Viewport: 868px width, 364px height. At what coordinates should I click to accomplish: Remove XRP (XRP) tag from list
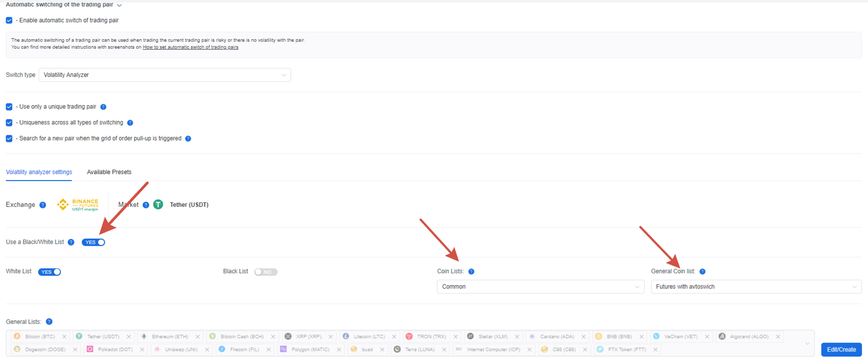pos(331,337)
